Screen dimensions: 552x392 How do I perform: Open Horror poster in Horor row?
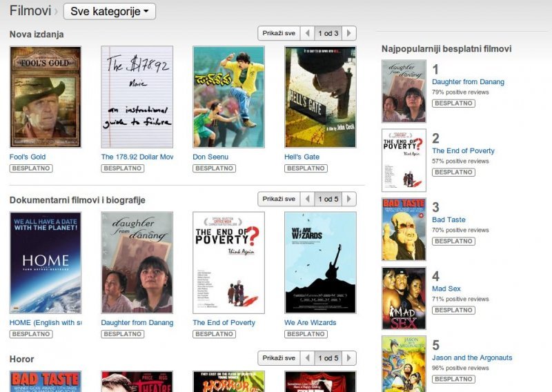(x=228, y=381)
